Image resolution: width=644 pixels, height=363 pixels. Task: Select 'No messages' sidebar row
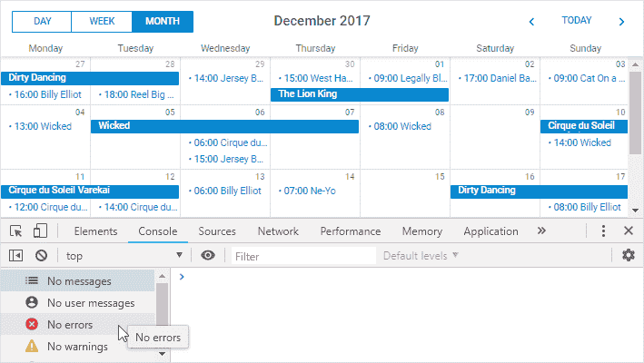[77, 281]
